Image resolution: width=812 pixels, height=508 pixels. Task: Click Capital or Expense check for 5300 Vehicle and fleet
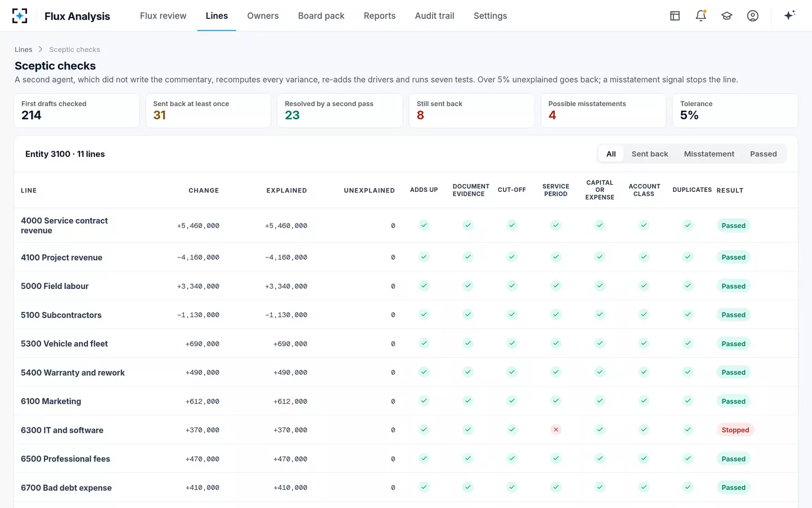600,343
